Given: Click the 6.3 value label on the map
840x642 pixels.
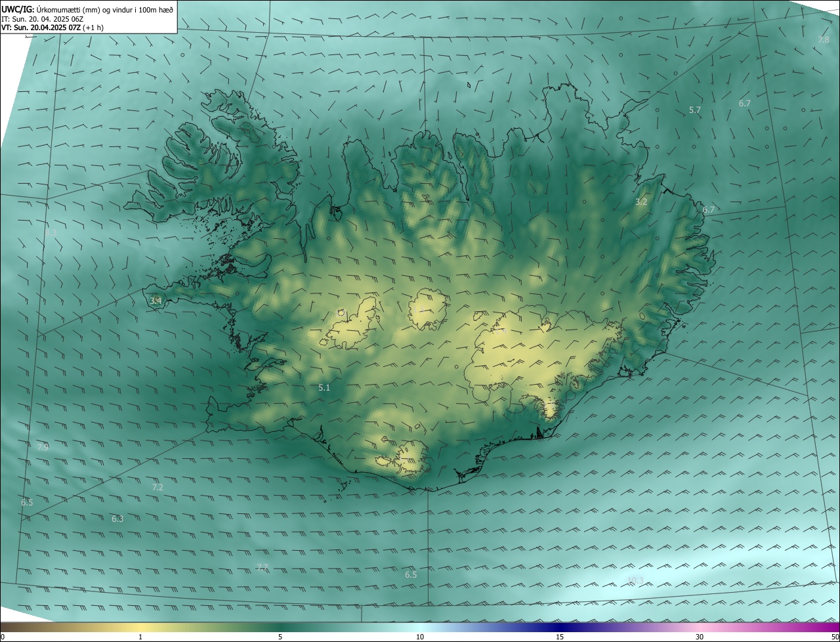Looking at the screenshot, I should (117, 519).
